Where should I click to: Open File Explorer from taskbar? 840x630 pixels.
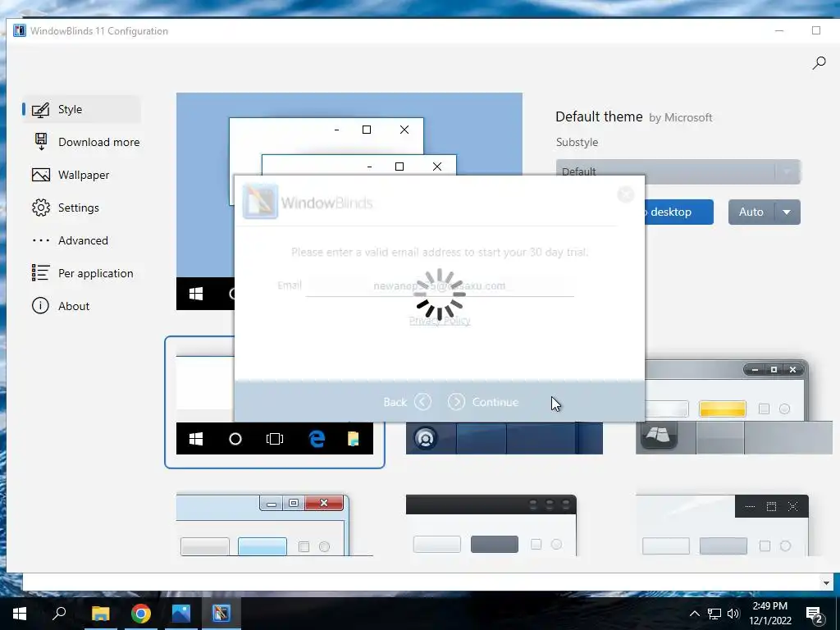pyautogui.click(x=100, y=614)
